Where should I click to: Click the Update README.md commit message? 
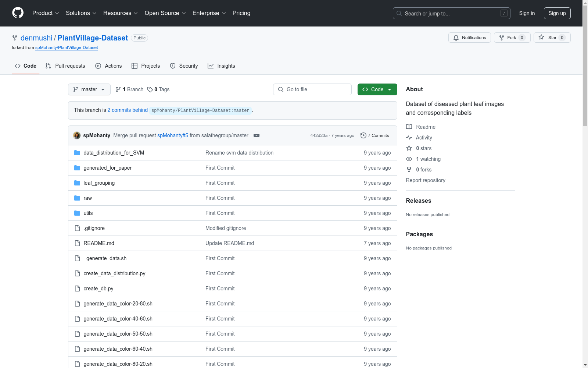pyautogui.click(x=230, y=243)
